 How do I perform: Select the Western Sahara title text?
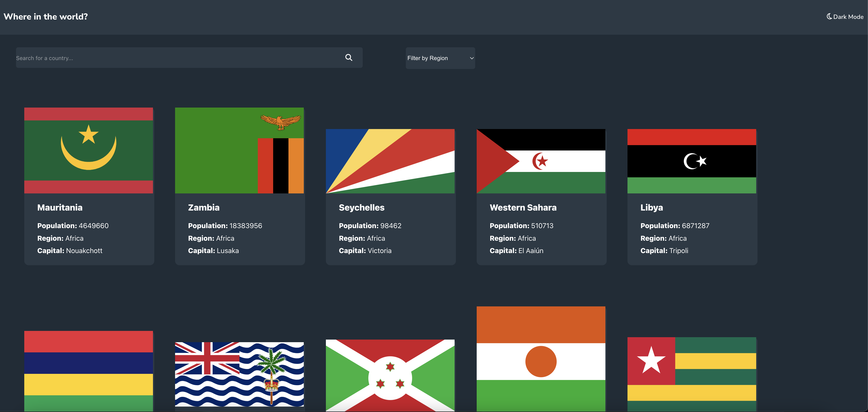pos(523,207)
